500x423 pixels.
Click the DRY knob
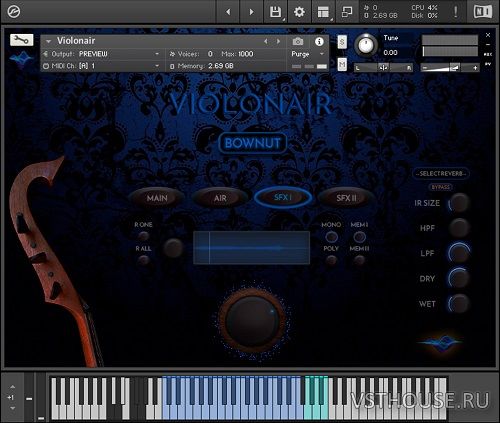click(459, 278)
